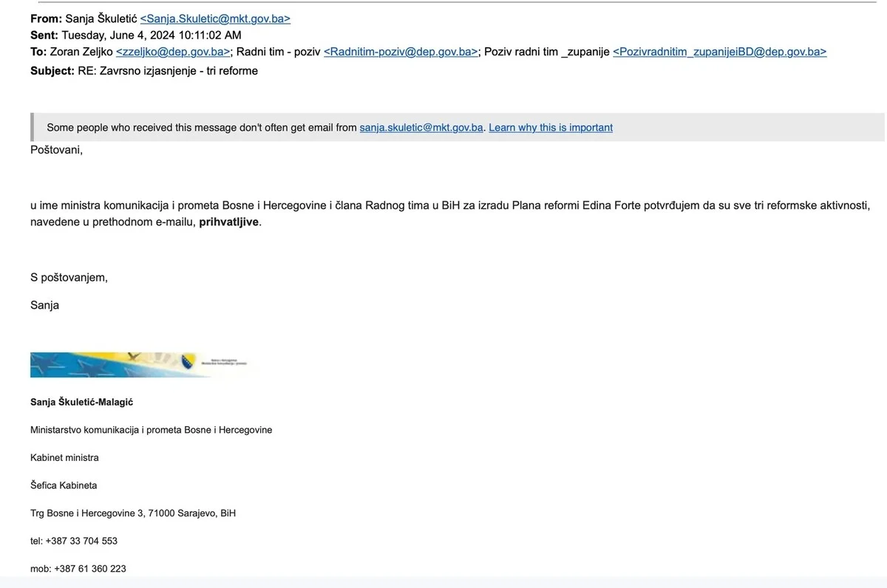Screen dimensions: 887x588
Task: Click the signature name Sanja Škuletić-Malagić
Action: pos(81,402)
